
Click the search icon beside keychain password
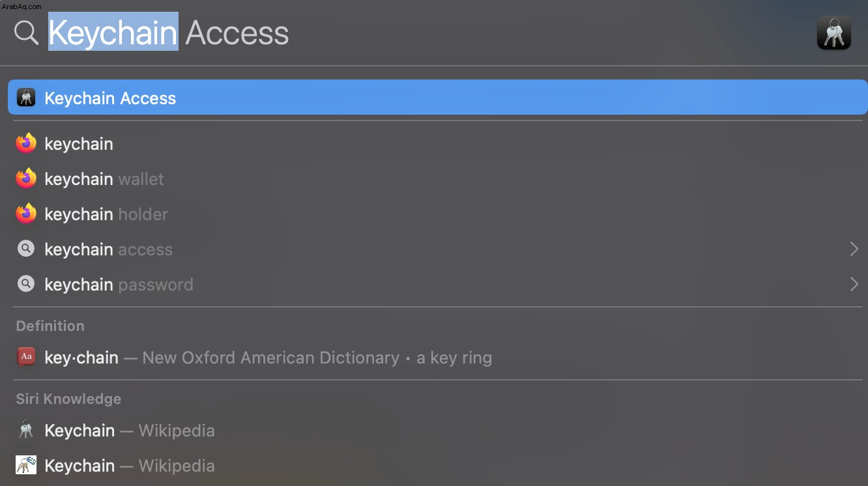pos(26,284)
